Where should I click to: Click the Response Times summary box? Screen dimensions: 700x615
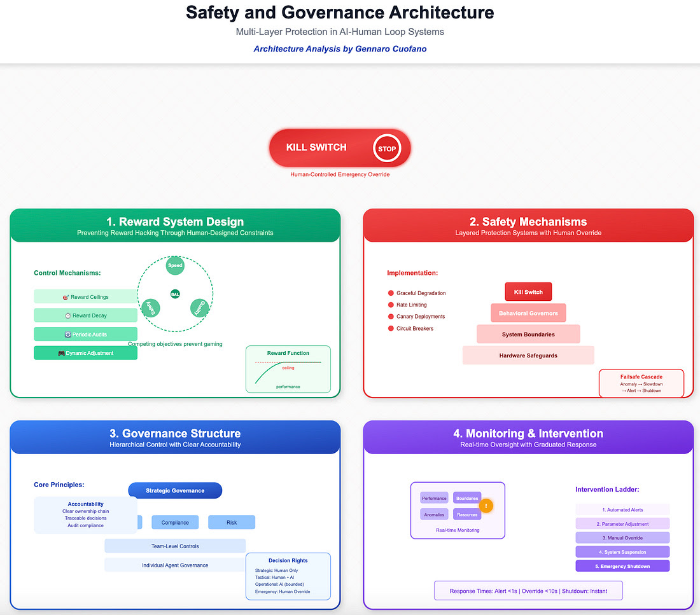(528, 591)
